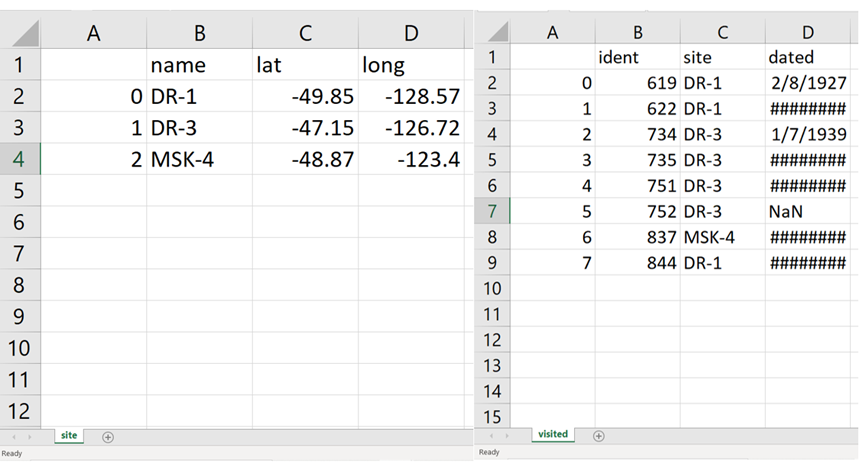Select cell with ident 751
The image size is (868, 462).
[638, 185]
